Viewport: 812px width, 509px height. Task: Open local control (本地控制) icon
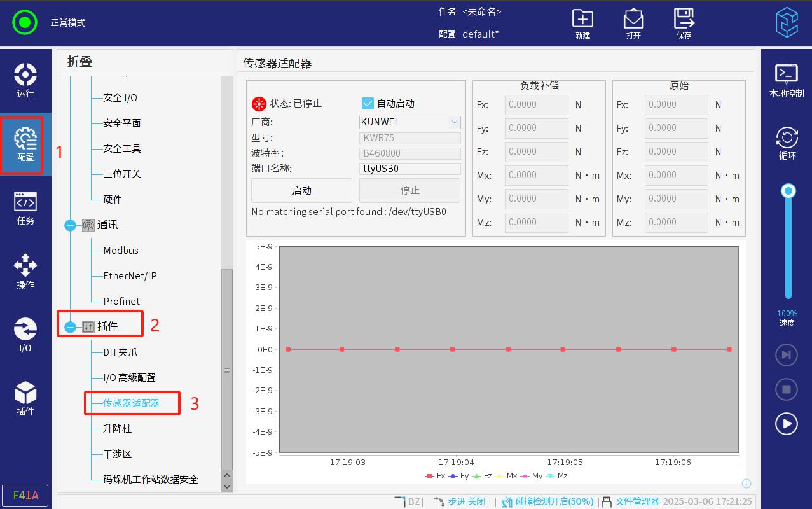tap(787, 81)
